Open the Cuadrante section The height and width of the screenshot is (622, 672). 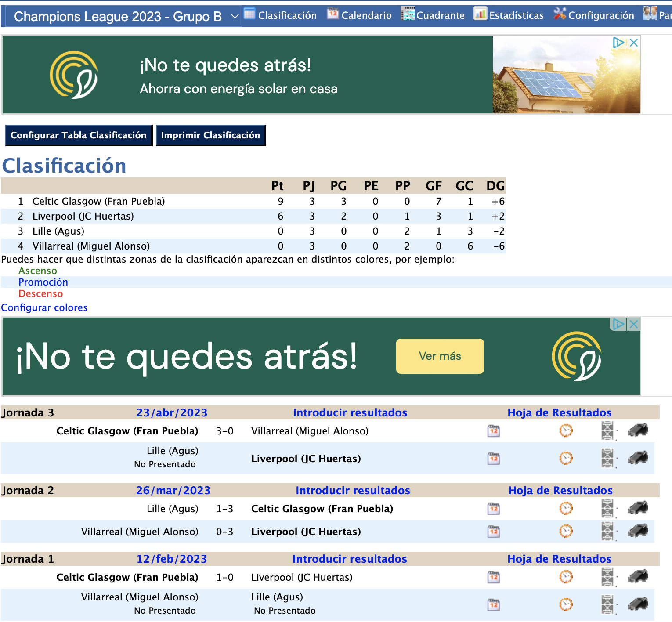coord(433,15)
